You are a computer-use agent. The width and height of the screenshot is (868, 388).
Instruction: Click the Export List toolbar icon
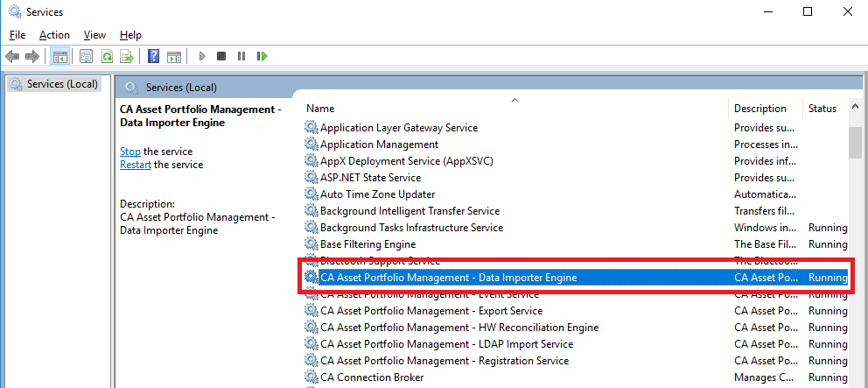(x=127, y=56)
